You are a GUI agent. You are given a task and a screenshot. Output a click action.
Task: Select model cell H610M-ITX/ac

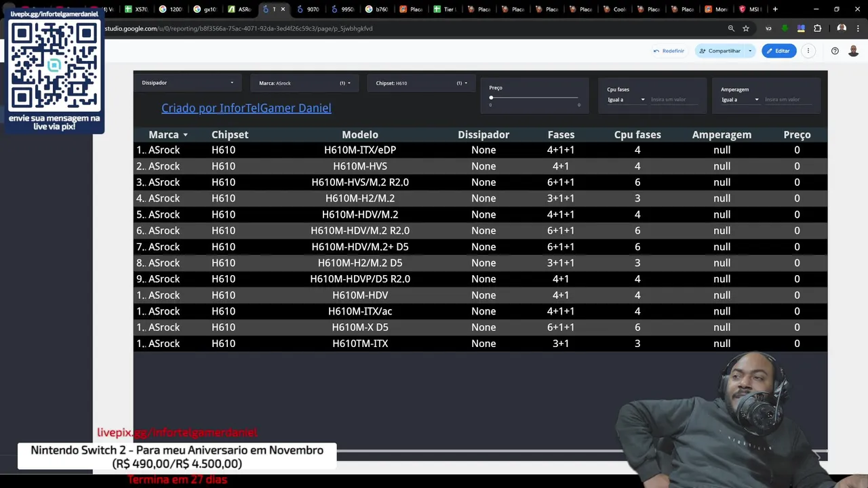point(360,311)
